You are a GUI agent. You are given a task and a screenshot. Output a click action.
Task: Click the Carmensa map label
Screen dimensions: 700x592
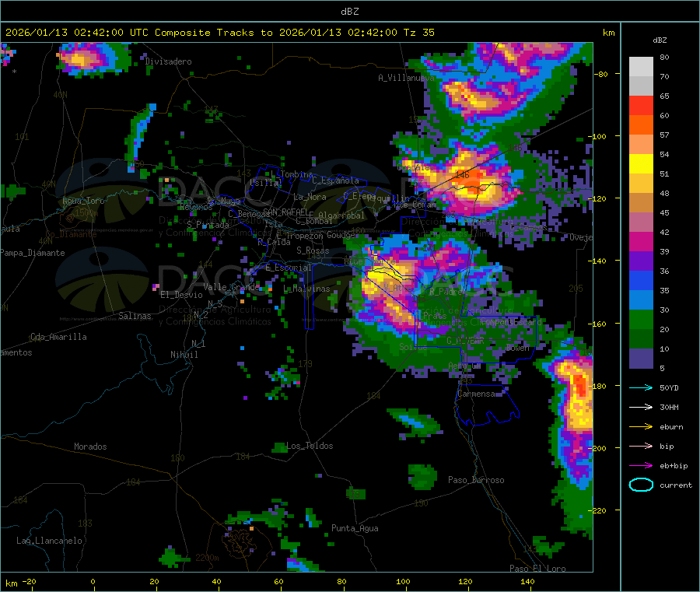[x=476, y=394]
